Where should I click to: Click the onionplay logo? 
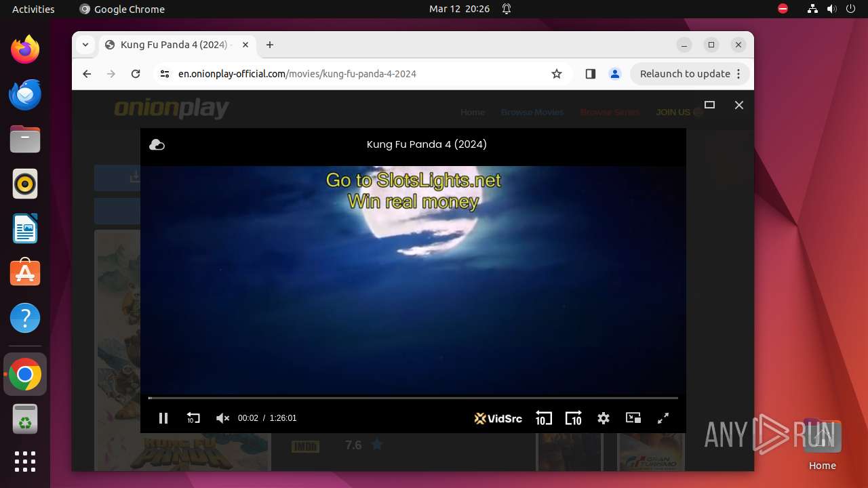172,108
